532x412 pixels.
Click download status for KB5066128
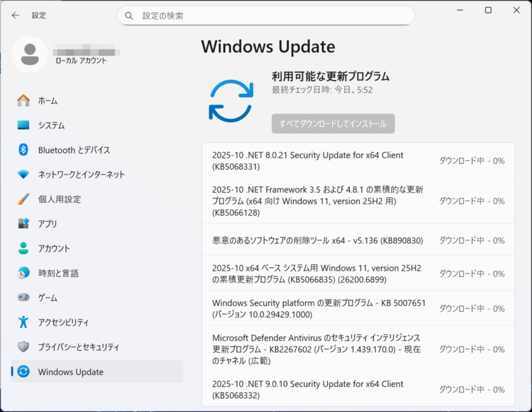click(472, 201)
